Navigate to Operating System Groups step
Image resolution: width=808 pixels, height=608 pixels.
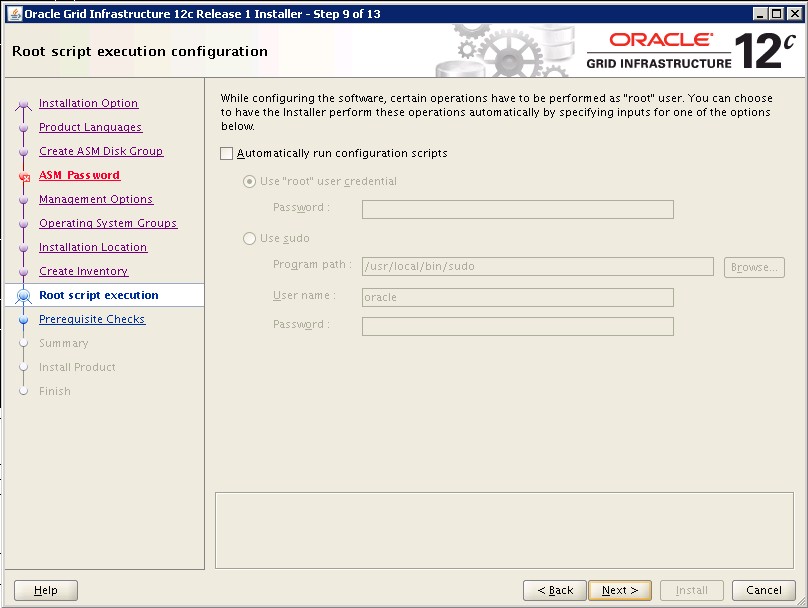108,223
